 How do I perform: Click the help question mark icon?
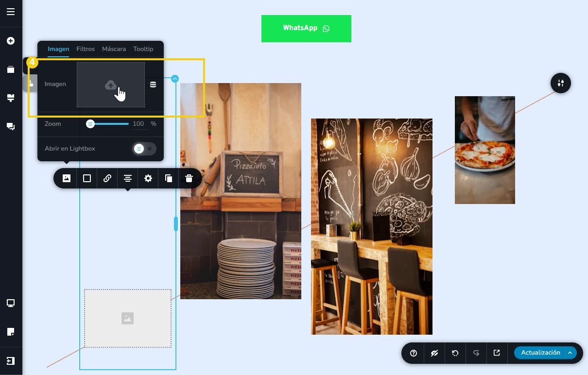[414, 353]
